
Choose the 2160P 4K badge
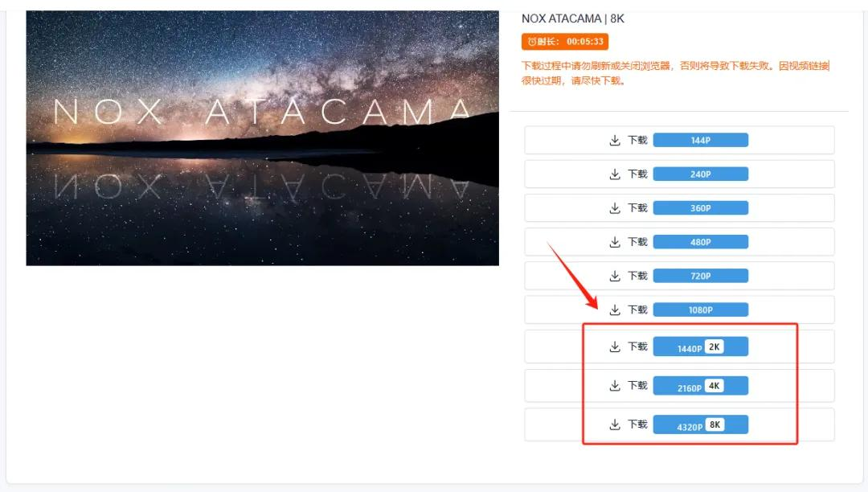[700, 387]
